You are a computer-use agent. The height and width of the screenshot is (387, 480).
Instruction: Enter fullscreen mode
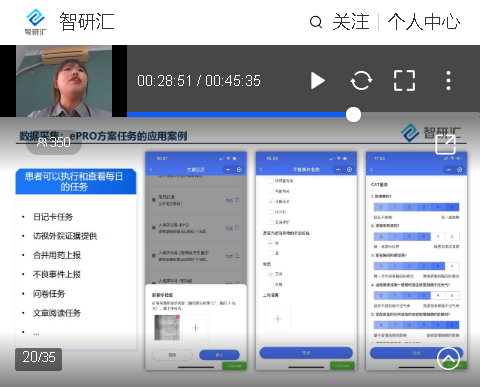(404, 80)
